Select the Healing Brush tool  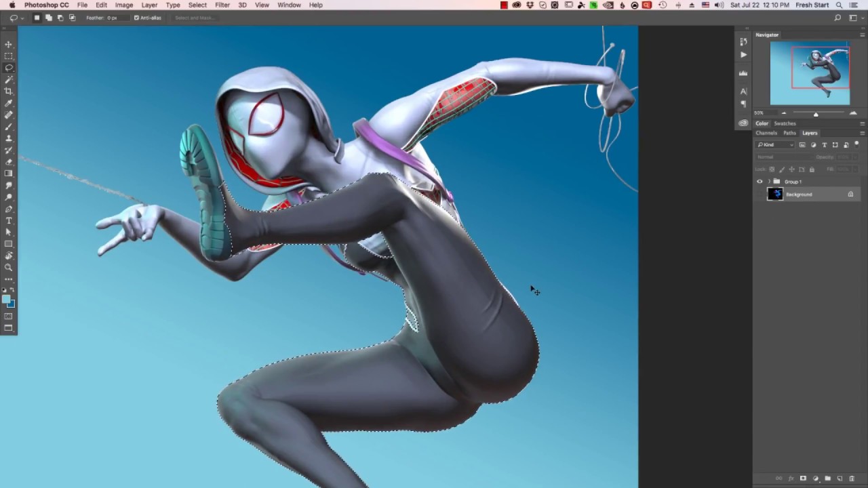pyautogui.click(x=9, y=115)
